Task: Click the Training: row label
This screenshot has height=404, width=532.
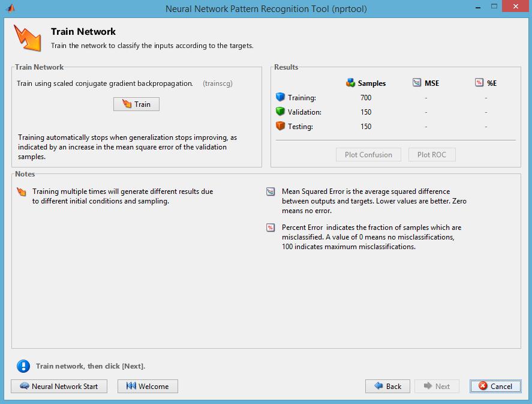Action: point(302,98)
